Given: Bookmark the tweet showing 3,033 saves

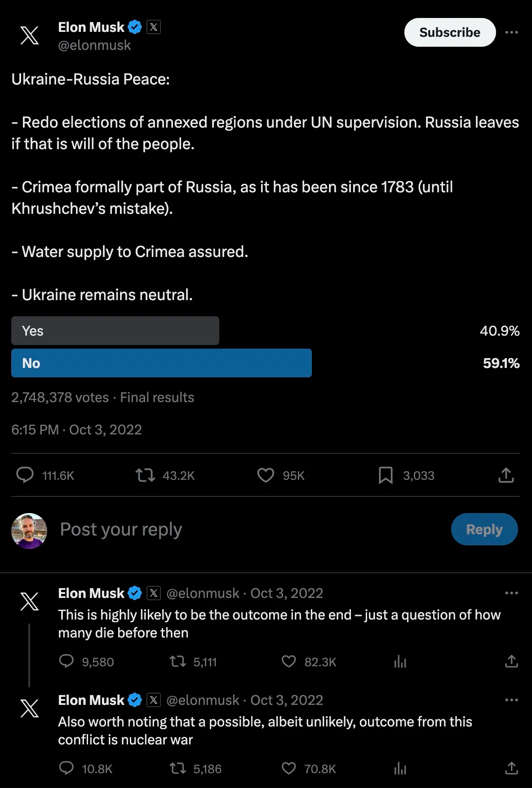Looking at the screenshot, I should click(386, 475).
